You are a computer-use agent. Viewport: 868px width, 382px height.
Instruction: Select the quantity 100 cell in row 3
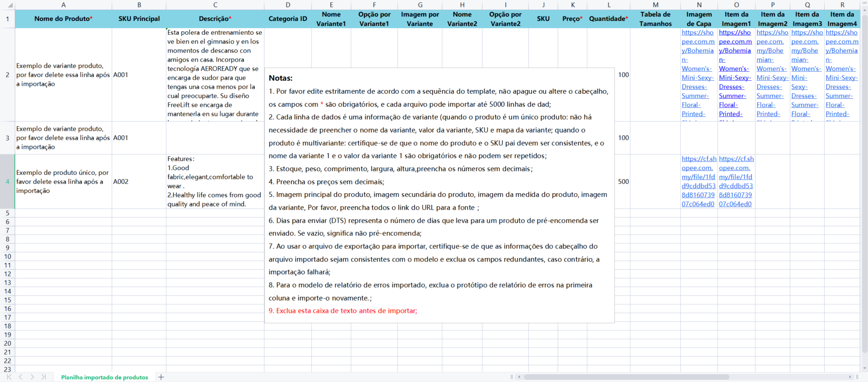(x=623, y=138)
